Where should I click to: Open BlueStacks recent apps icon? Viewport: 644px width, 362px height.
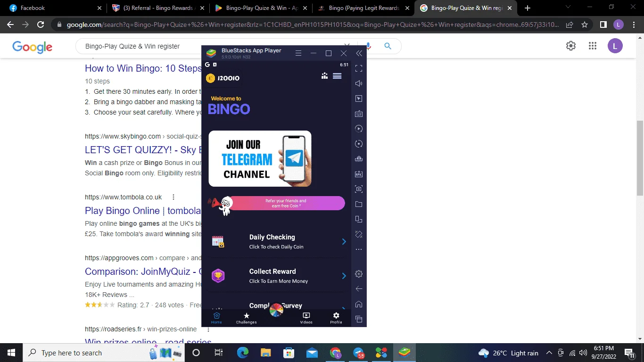coord(359,319)
